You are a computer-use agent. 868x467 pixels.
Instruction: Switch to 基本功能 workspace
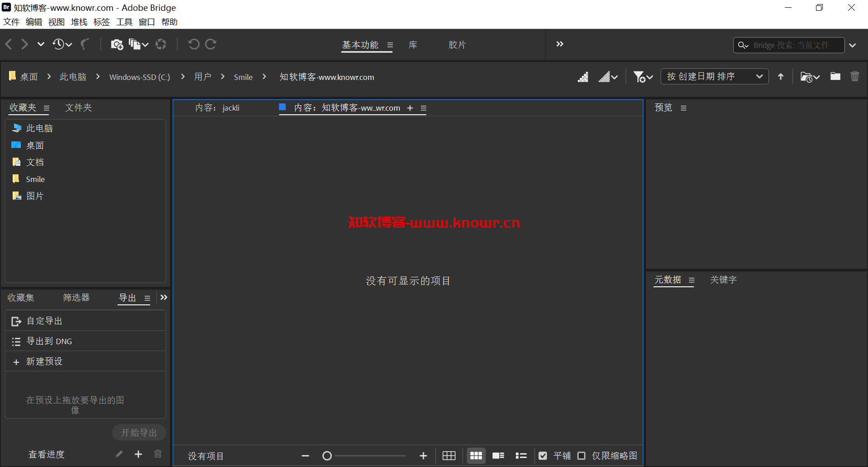[360, 45]
